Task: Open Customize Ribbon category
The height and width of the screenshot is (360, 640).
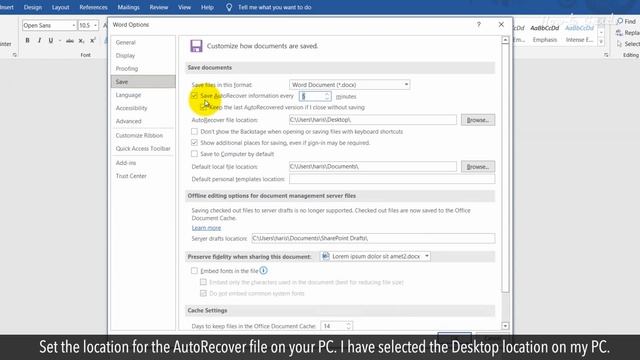Action: pyautogui.click(x=139, y=136)
